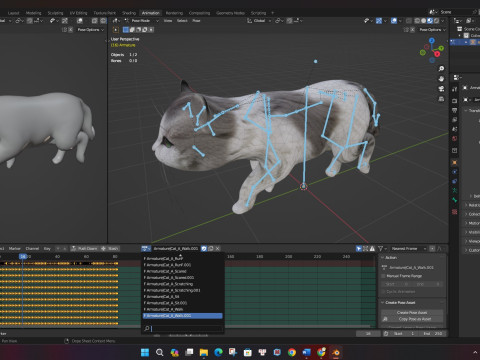480x360 pixels.
Task: Open the Pose Mode dropdown
Action: coord(142,21)
